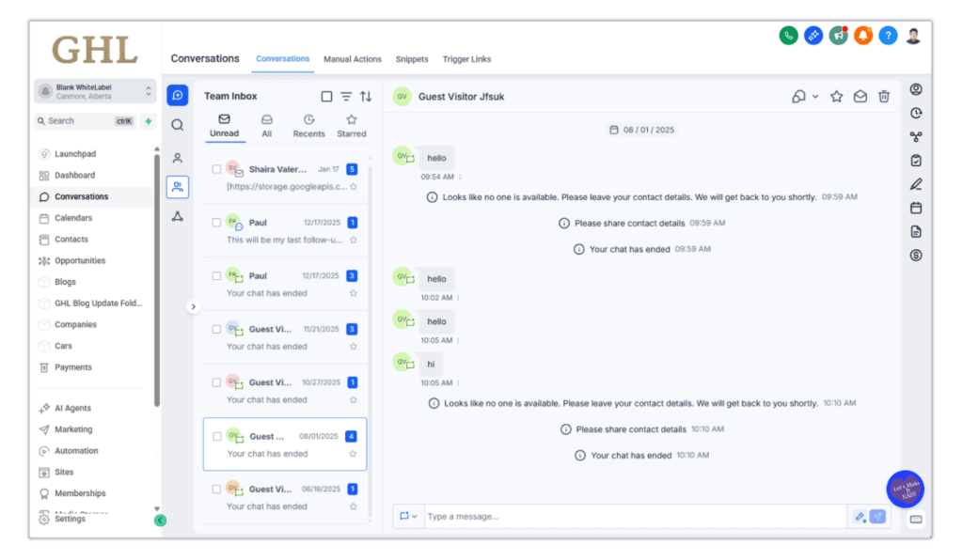Open the Blank WhiteLabel account switcher
963x560 pixels.
click(95, 91)
